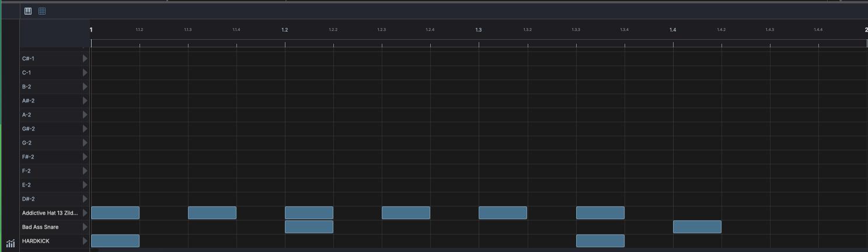Select the snare note at beat 1.2
Image resolution: width=868 pixels, height=252 pixels.
[x=309, y=227]
